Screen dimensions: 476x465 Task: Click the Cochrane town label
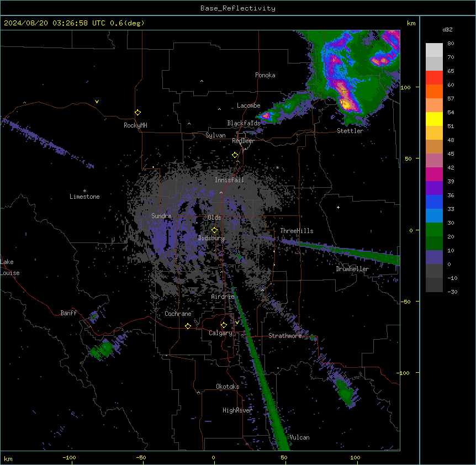coord(178,314)
